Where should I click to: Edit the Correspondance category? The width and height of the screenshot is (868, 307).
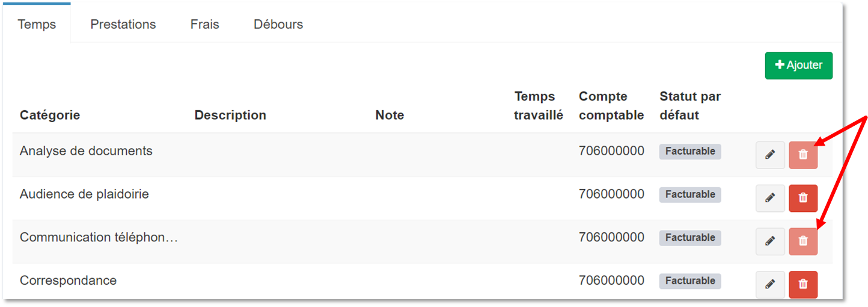point(770,284)
